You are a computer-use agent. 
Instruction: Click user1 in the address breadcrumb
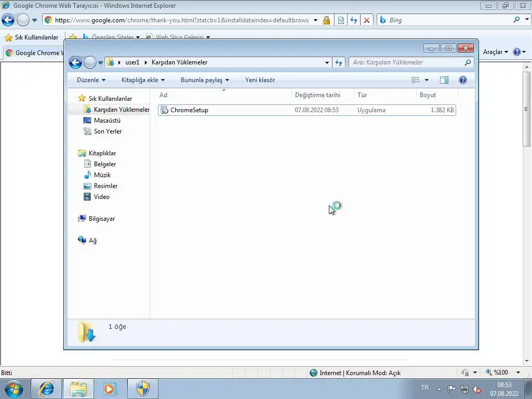point(132,62)
